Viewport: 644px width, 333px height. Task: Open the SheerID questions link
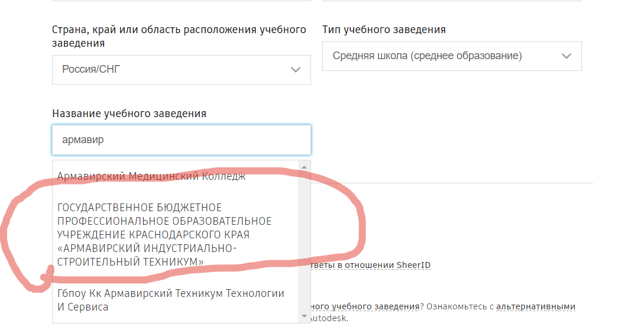pyautogui.click(x=371, y=265)
